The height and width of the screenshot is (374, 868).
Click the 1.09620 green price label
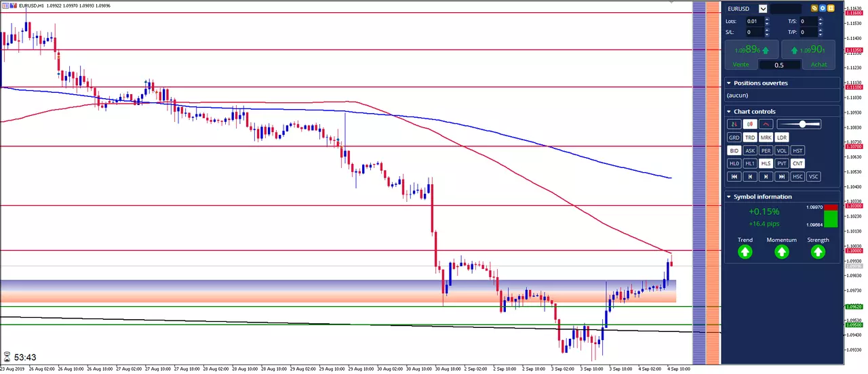[853, 306]
